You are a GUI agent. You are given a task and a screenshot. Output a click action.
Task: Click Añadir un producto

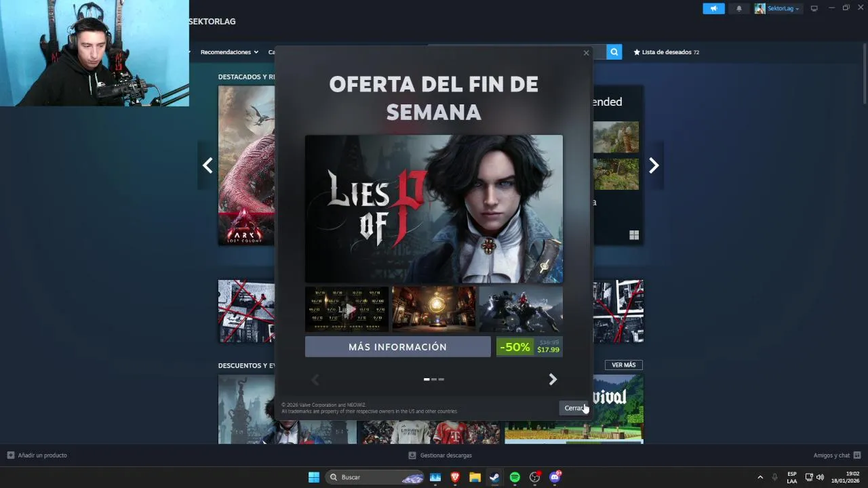click(x=37, y=455)
